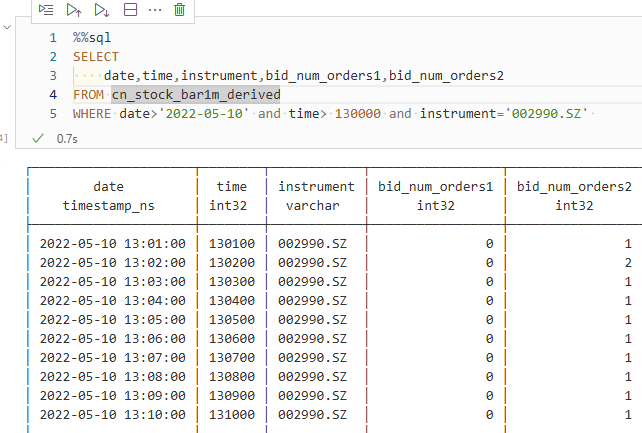Click the time column header
642x433 pixels.
pyautogui.click(x=231, y=187)
